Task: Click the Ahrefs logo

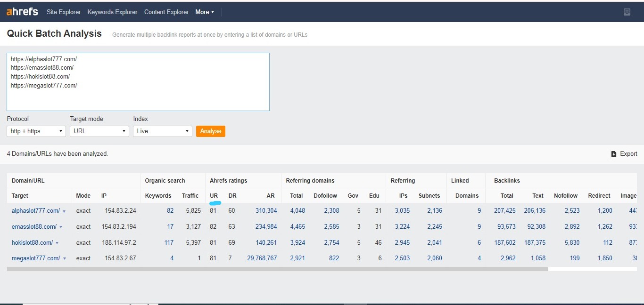Action: click(22, 12)
